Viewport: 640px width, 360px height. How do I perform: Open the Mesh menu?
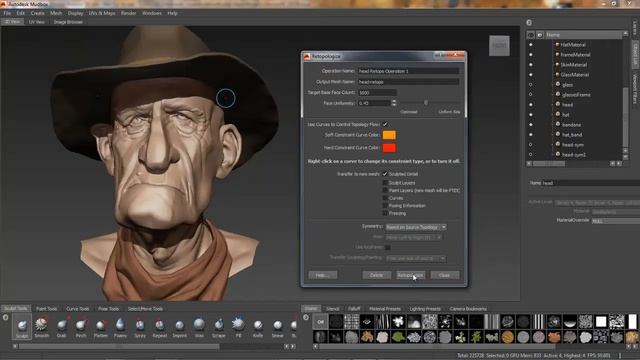[x=56, y=13]
